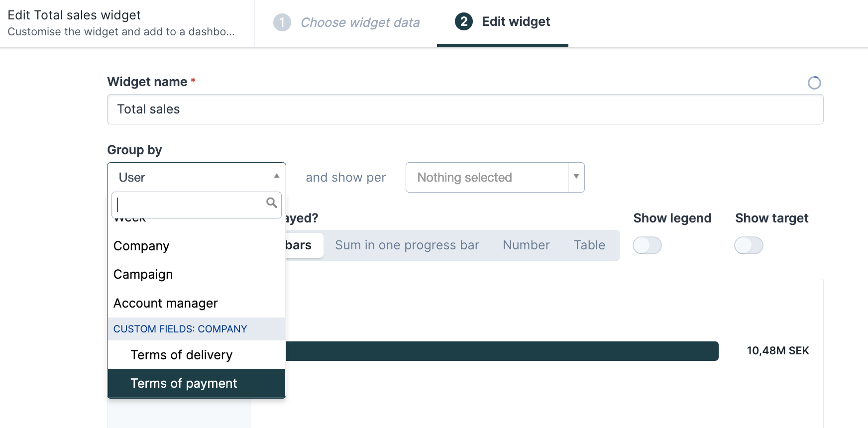Focus the Group by search box
This screenshot has height=428, width=868.
(x=197, y=205)
